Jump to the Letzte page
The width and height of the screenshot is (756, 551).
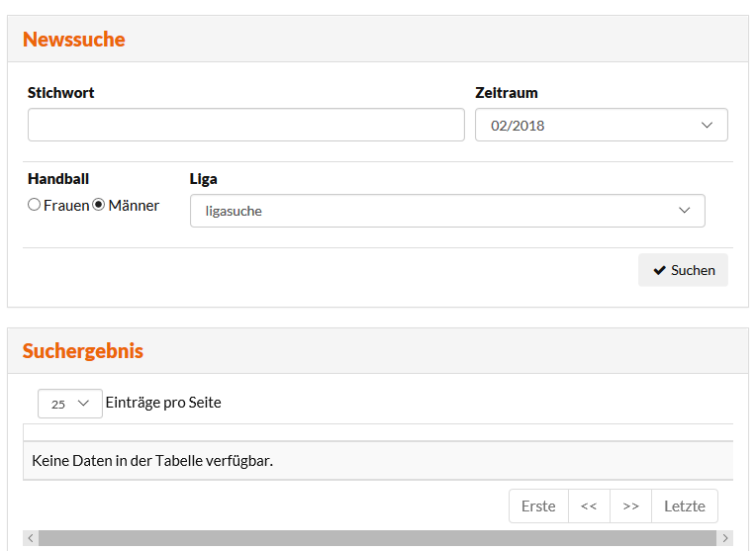tap(685, 505)
